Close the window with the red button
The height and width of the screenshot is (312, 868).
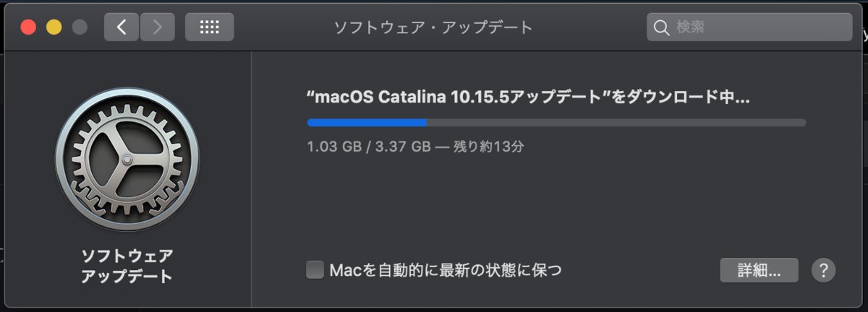(29, 27)
